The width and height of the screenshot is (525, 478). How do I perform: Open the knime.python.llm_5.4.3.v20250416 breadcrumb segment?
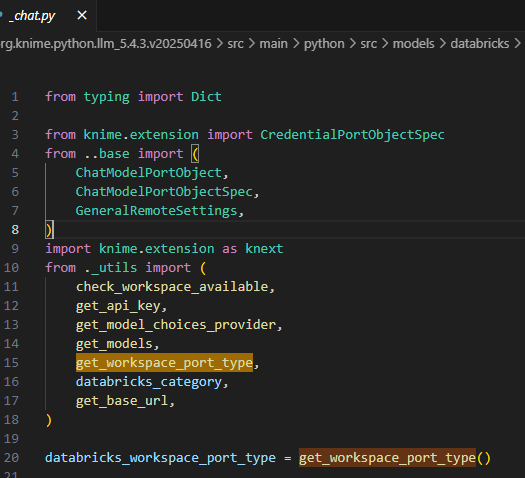click(x=106, y=44)
